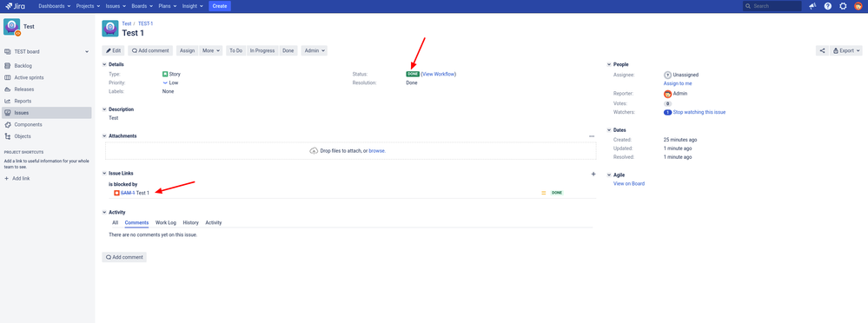Open the help question mark icon

pyautogui.click(x=827, y=6)
